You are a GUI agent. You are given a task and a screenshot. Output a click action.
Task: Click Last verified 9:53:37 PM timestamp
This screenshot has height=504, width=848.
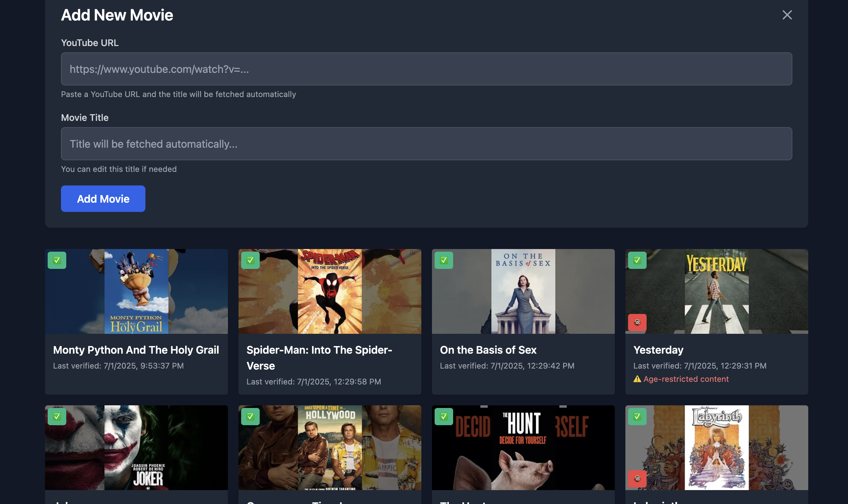coord(118,366)
